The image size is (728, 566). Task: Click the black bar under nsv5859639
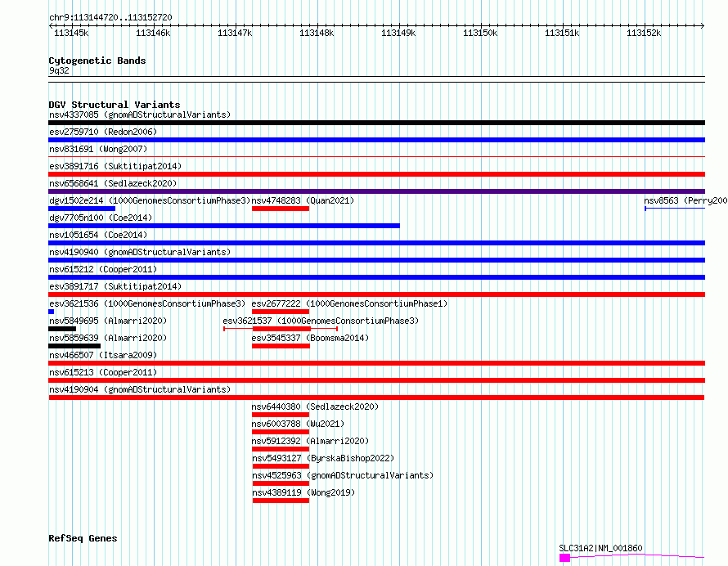click(74, 346)
